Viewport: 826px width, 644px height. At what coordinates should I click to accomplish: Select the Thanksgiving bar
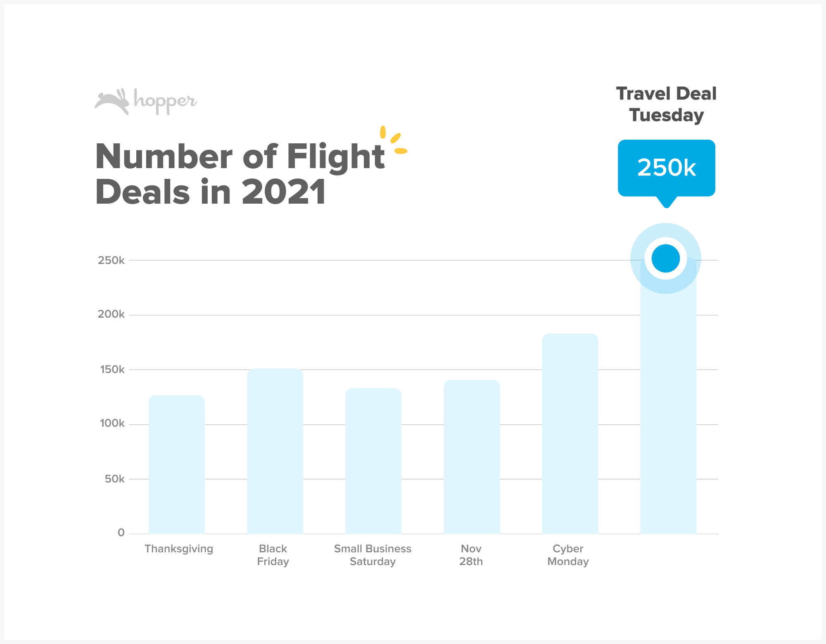(177, 464)
